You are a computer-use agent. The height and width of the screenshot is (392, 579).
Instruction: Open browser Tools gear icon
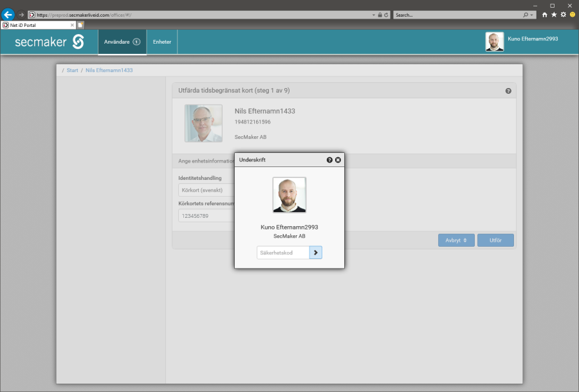(563, 14)
